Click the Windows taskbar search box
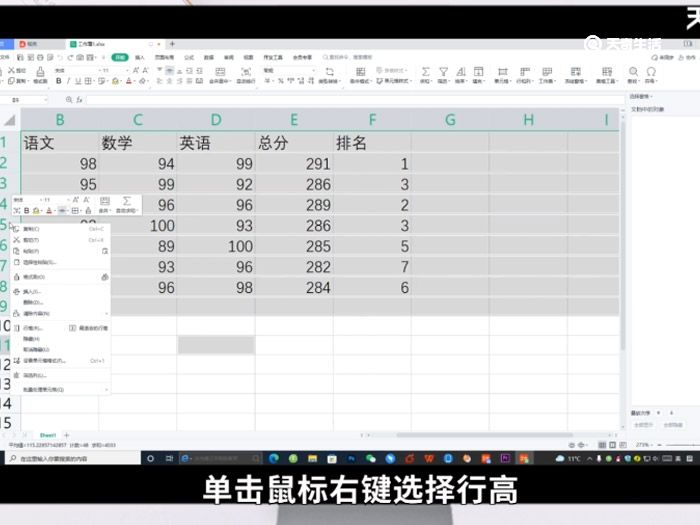Viewport: 700px width, 525px height. click(73, 458)
